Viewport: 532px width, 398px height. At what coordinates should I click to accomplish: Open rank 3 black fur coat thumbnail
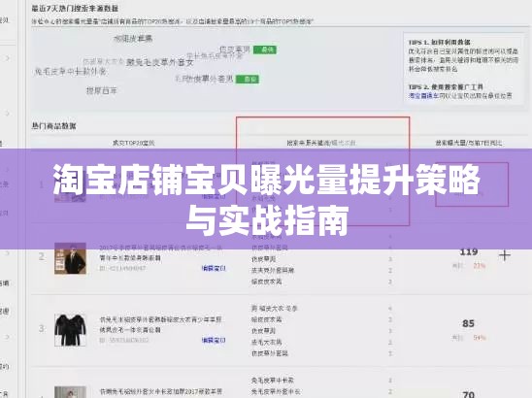click(70, 330)
